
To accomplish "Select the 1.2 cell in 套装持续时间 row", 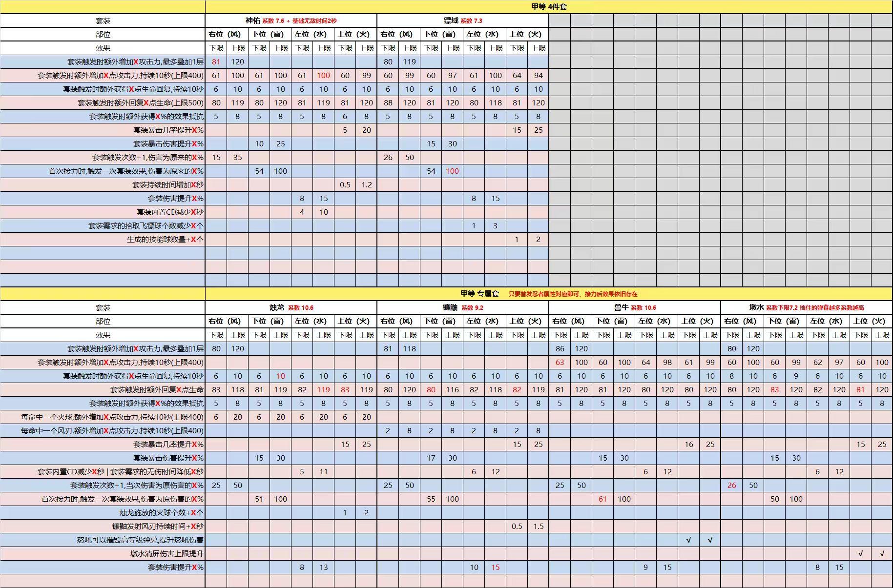I will pyautogui.click(x=366, y=184).
